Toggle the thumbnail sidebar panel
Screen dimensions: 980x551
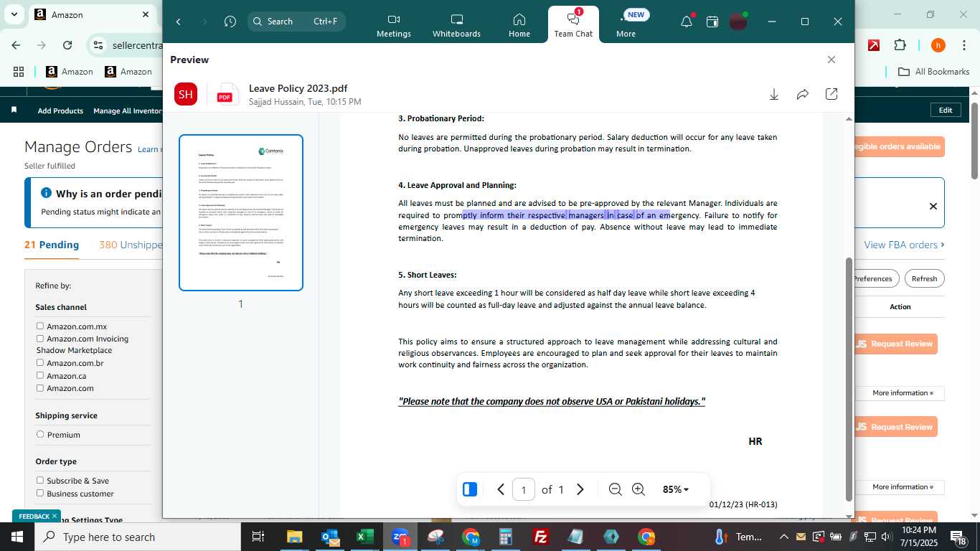click(470, 489)
